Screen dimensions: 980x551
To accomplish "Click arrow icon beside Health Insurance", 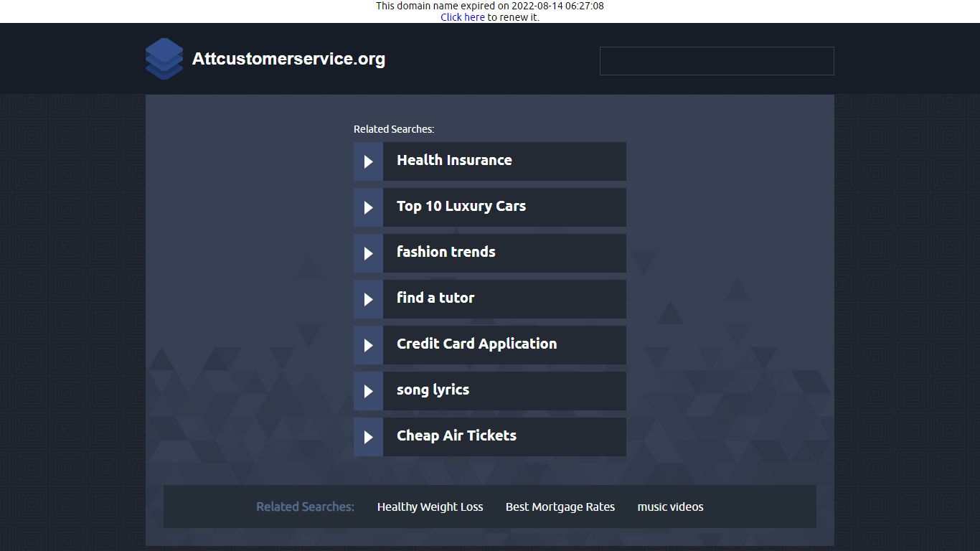I will (x=369, y=161).
